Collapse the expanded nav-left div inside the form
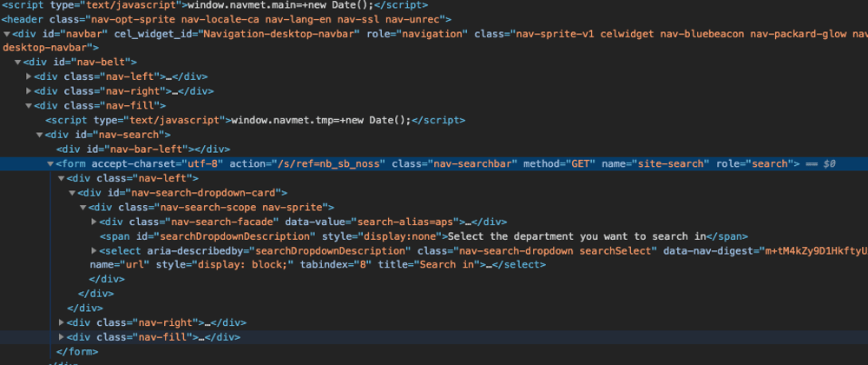The height and width of the screenshot is (365, 868). click(62, 178)
